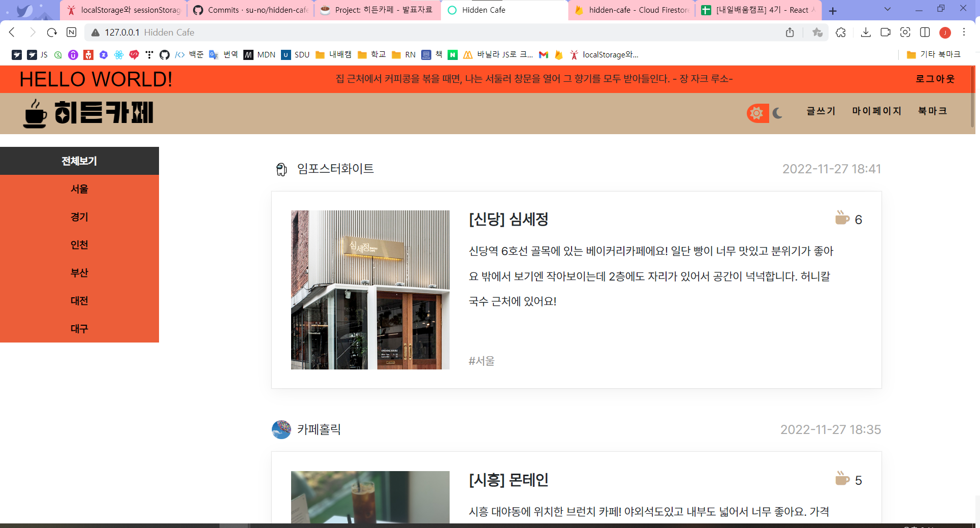Switch to the Commits su-no/hidden-cafe tab
980x528 pixels.
coord(251,10)
